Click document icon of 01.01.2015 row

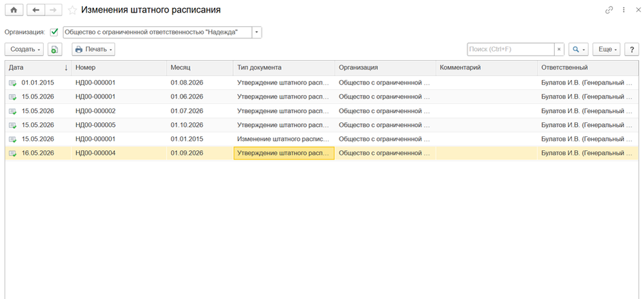pyautogui.click(x=13, y=83)
